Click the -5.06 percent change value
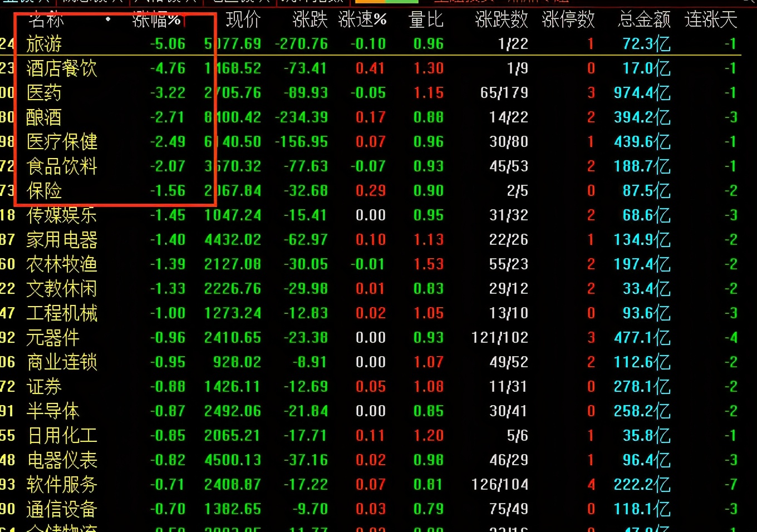 (168, 43)
